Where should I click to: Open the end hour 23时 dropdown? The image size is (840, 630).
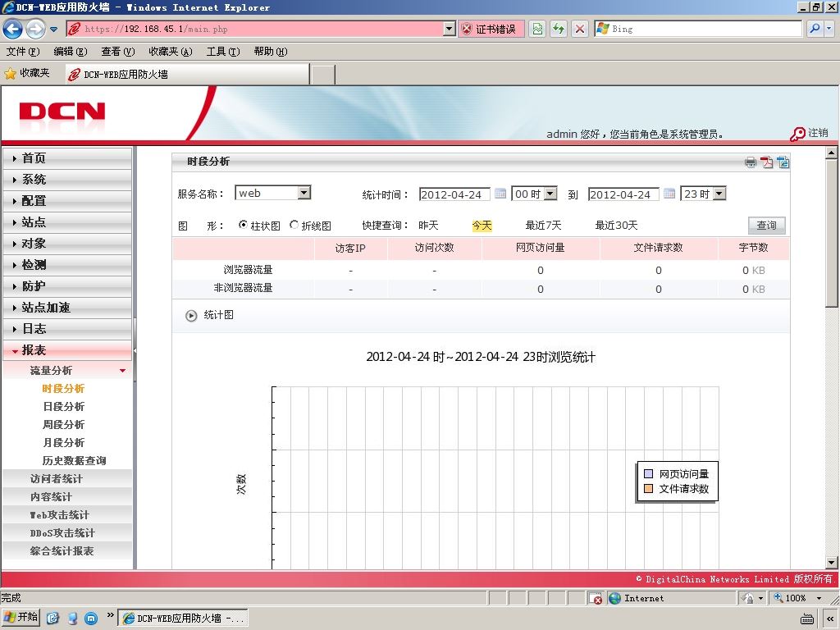click(x=719, y=194)
